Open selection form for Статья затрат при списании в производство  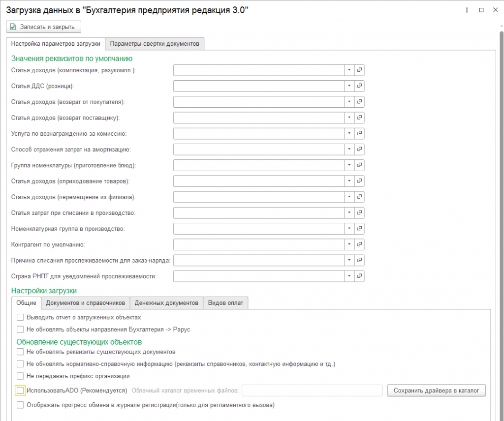tap(359, 212)
